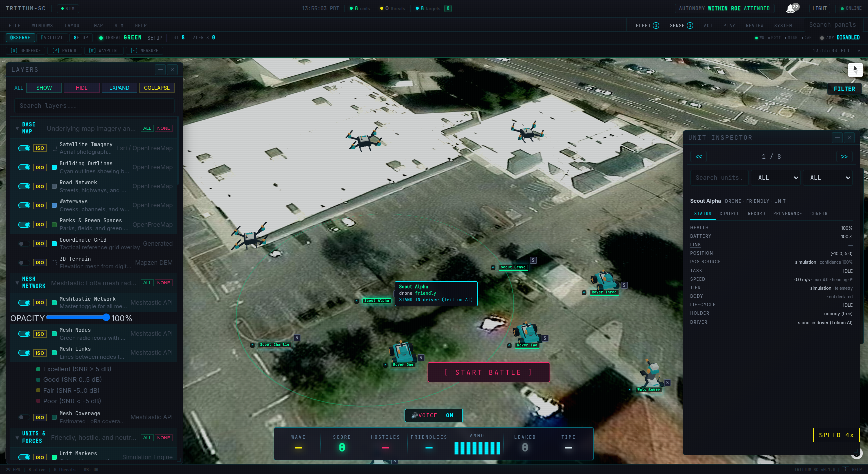Open the SENSE menu
The width and height of the screenshot is (868, 474).
[x=681, y=26]
